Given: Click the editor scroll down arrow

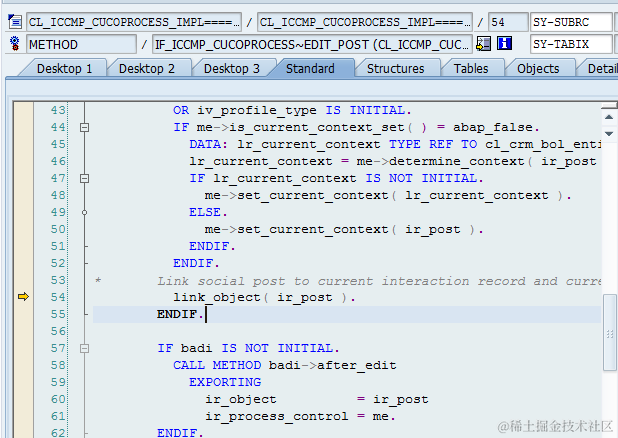Looking at the screenshot, I should tap(609, 134).
